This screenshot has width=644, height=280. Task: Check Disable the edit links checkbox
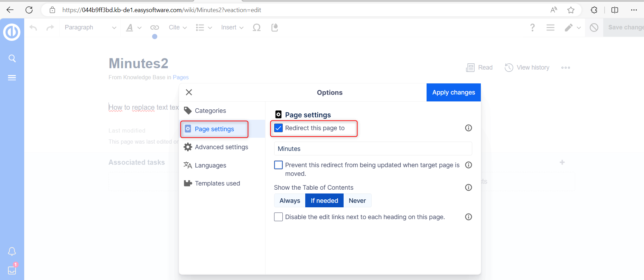coord(279,217)
